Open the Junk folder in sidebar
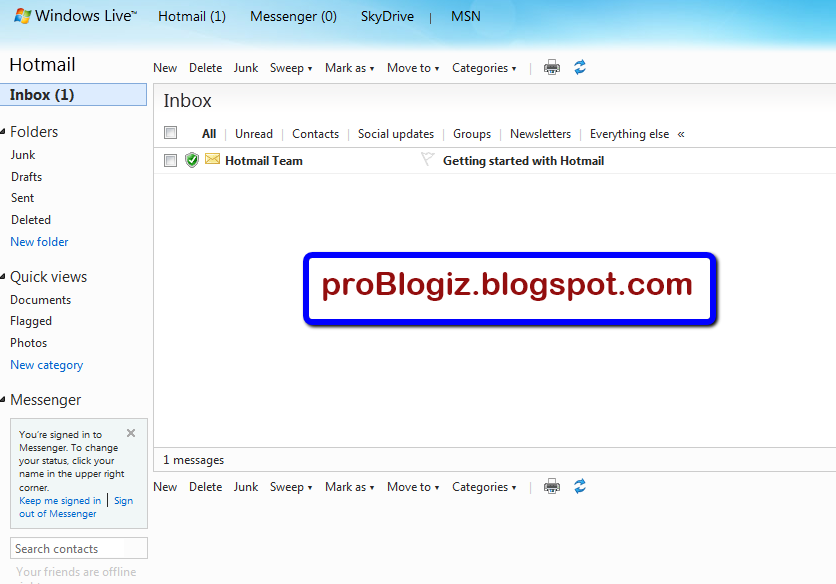The width and height of the screenshot is (836, 584). point(23,155)
